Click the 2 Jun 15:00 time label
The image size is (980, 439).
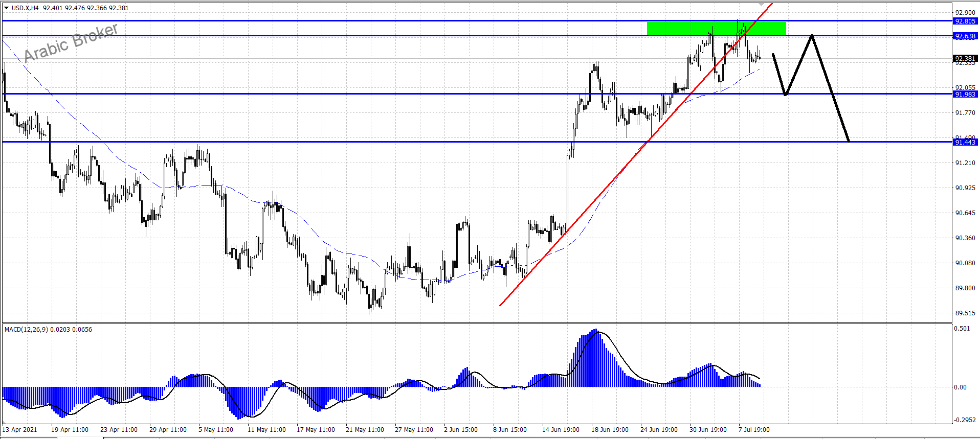[461, 430]
